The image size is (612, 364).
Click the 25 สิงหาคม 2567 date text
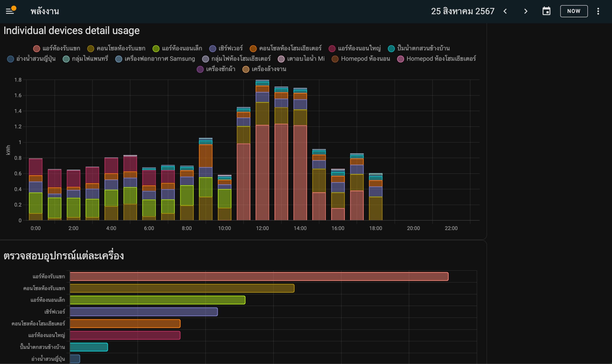pos(462,11)
